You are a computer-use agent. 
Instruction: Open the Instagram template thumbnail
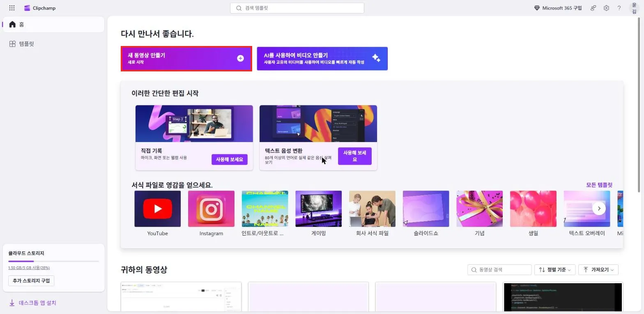[x=211, y=209]
